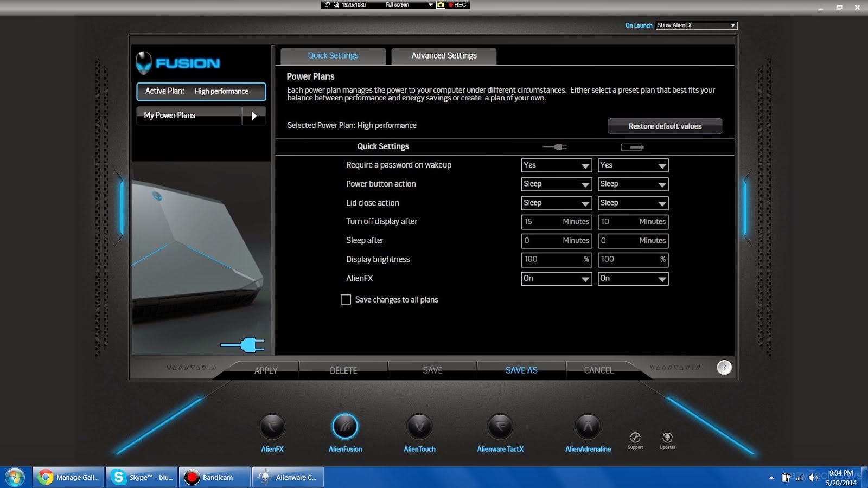Open plugged-in Power button action dropdown

point(556,184)
